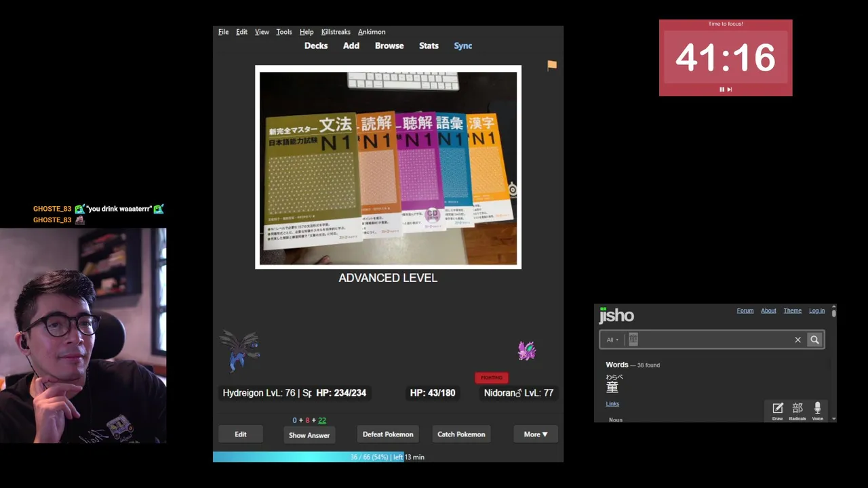Open the View menu
Screen dimensions: 868x488
pyautogui.click(x=262, y=32)
